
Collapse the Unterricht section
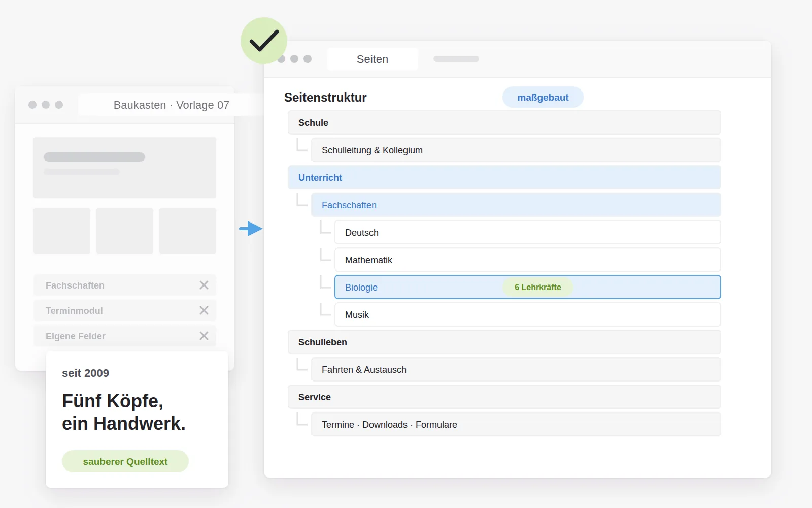[504, 177]
